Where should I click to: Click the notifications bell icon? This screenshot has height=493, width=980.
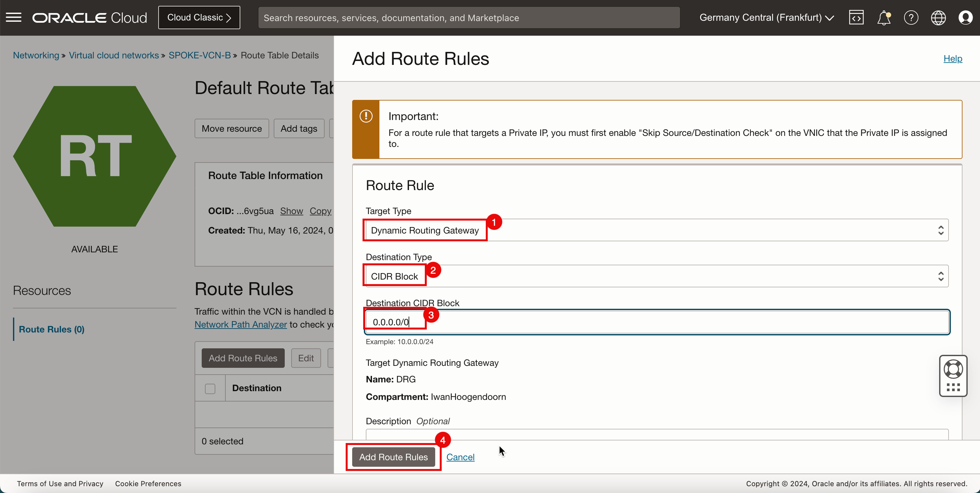(883, 18)
